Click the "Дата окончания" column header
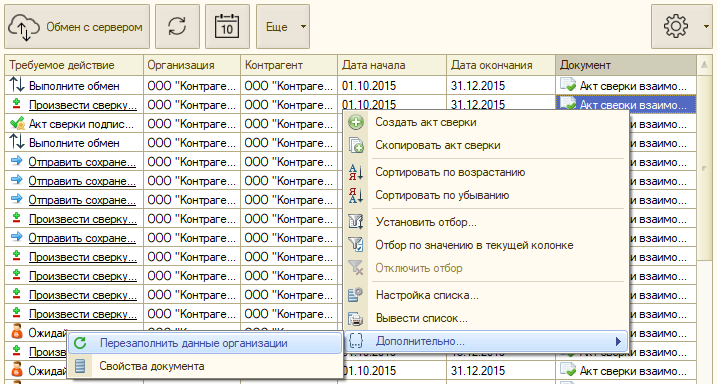Image resolution: width=717 pixels, height=384 pixels. pos(501,65)
